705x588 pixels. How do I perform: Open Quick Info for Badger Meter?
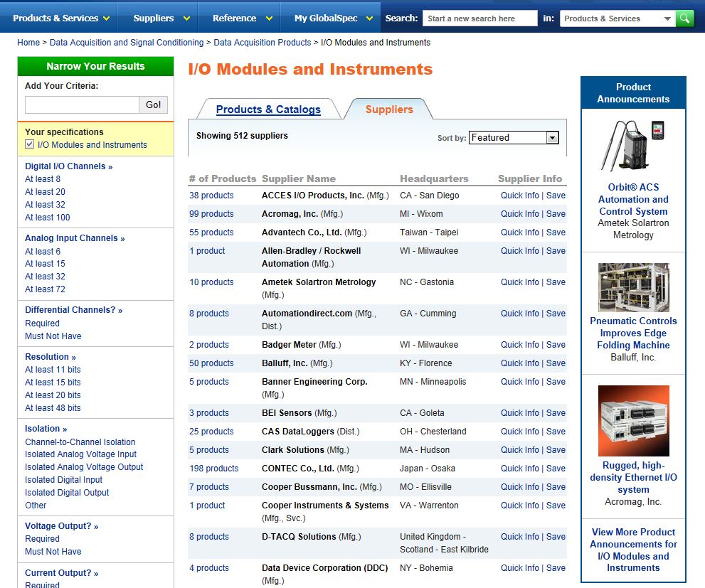[520, 345]
